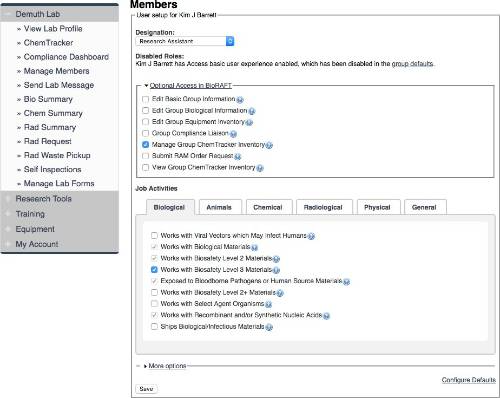The width and height of the screenshot is (500, 398).
Task: Click help icon next to Group Compliance Liaison
Action: point(233,134)
